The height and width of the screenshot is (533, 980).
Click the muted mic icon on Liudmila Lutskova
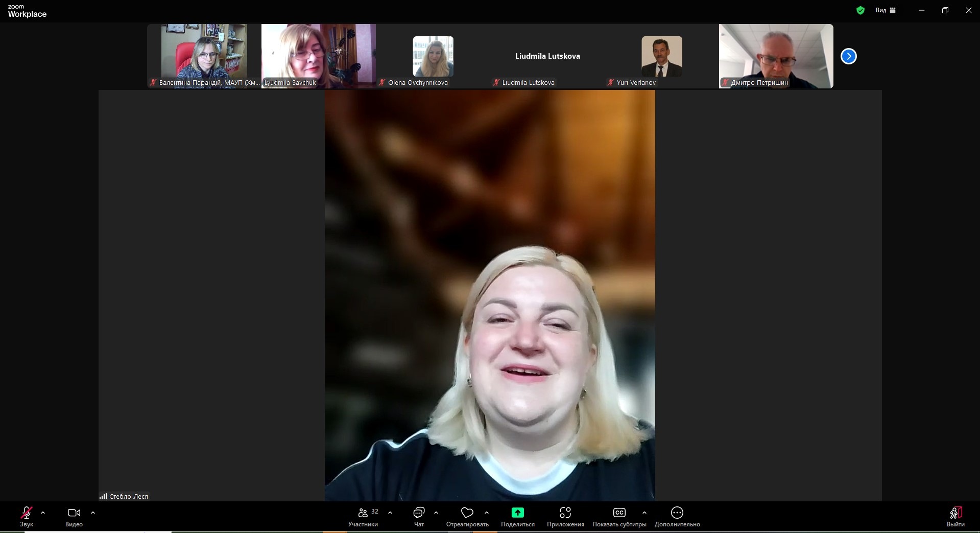496,82
